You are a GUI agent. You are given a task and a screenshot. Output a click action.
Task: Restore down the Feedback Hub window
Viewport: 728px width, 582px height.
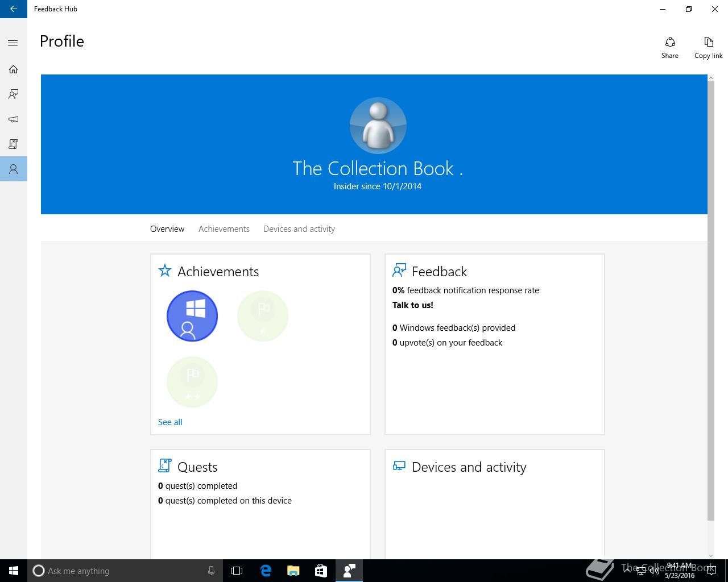coord(689,9)
